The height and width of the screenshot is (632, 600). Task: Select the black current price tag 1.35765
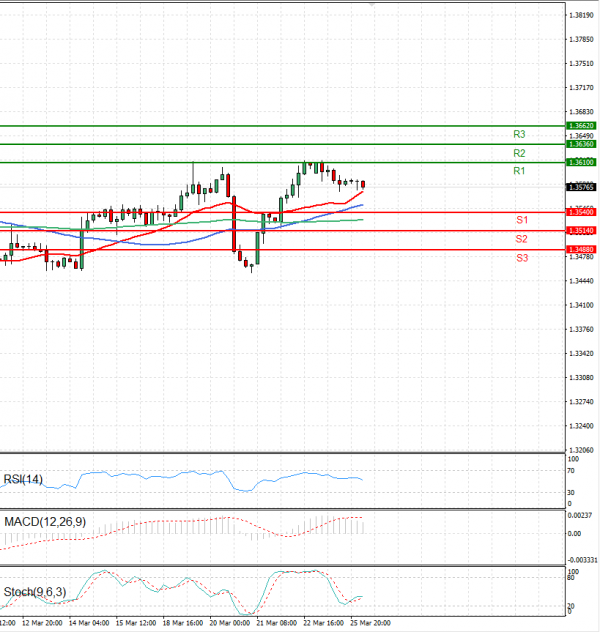(581, 187)
